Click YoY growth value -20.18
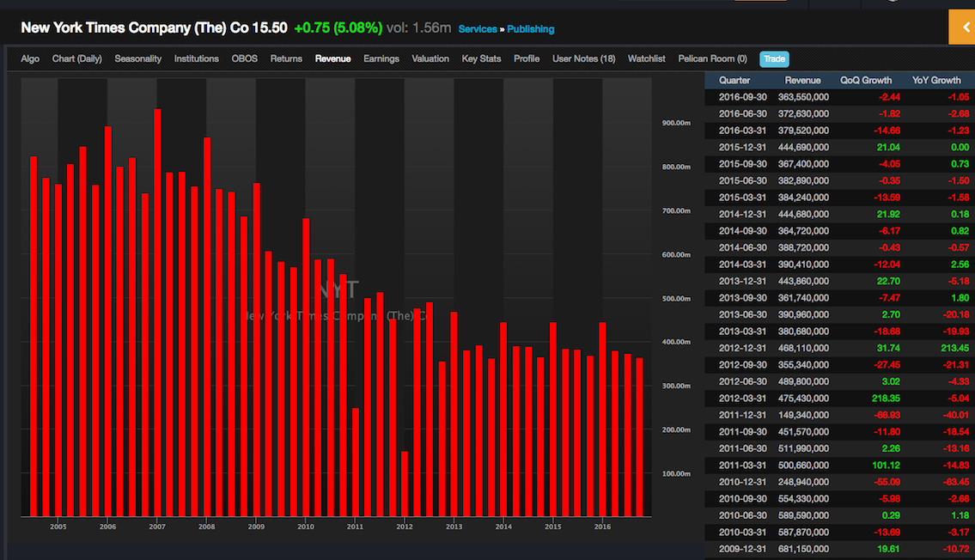975x560 pixels. click(x=956, y=315)
